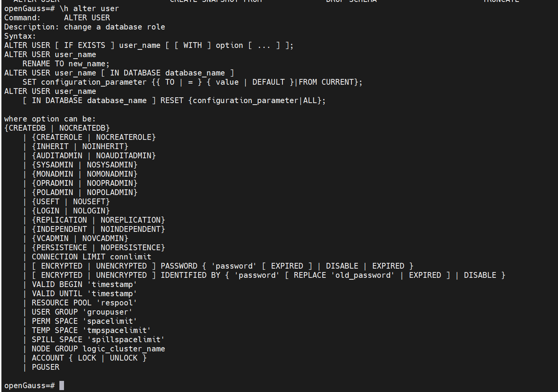The height and width of the screenshot is (392, 558).
Task: Click the REPLICATION option text
Action: (x=62, y=220)
